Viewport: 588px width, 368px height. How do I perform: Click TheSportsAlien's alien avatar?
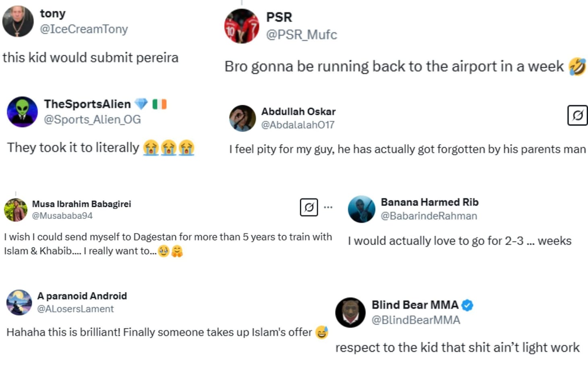click(23, 112)
